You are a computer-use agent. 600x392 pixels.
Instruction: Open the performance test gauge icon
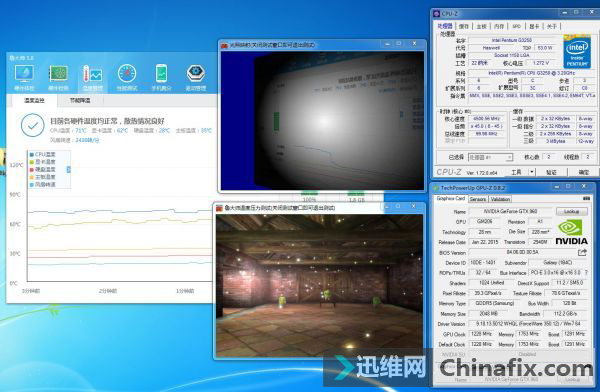tap(127, 78)
